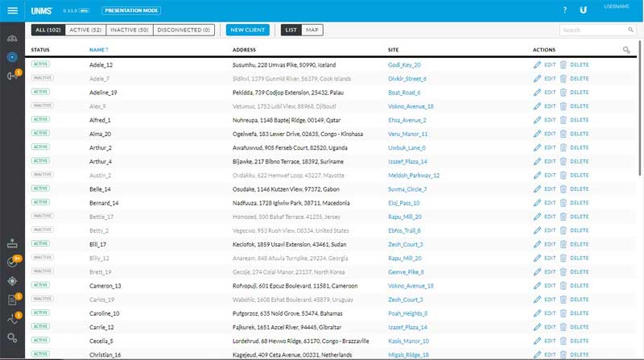Toggle Presentation Mode
644x360 pixels.
click(x=131, y=10)
